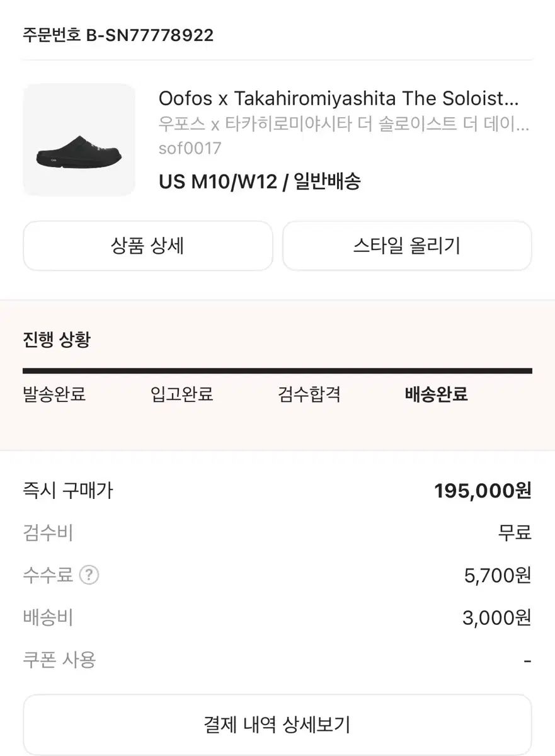Click the 상품 상세 button
This screenshot has width=555, height=756.
tap(148, 246)
